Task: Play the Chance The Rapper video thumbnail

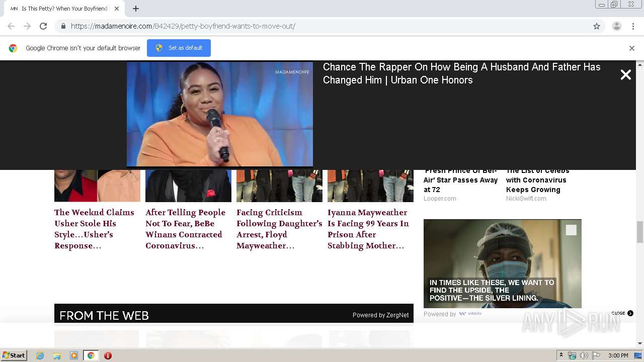Action: pos(220,114)
